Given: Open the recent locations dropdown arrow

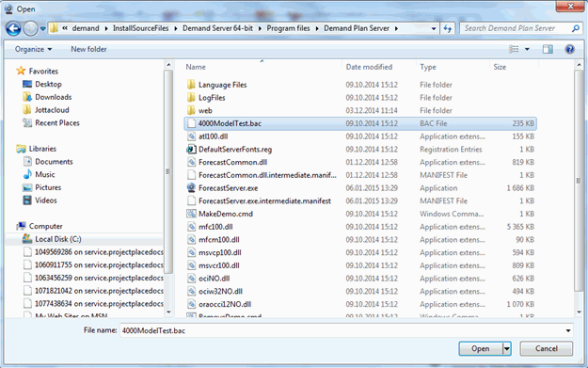Looking at the screenshot, I should 42,28.
